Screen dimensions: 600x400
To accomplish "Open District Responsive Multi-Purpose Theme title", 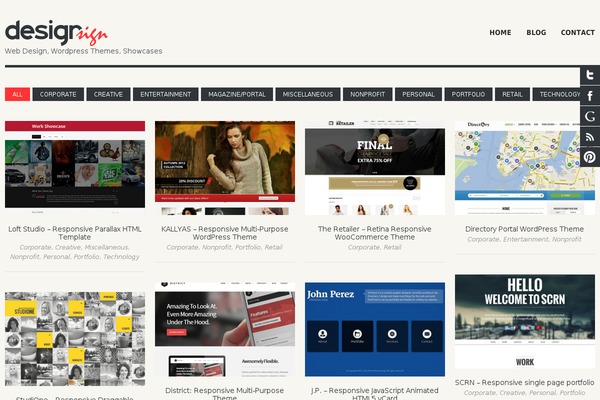I will (x=225, y=393).
